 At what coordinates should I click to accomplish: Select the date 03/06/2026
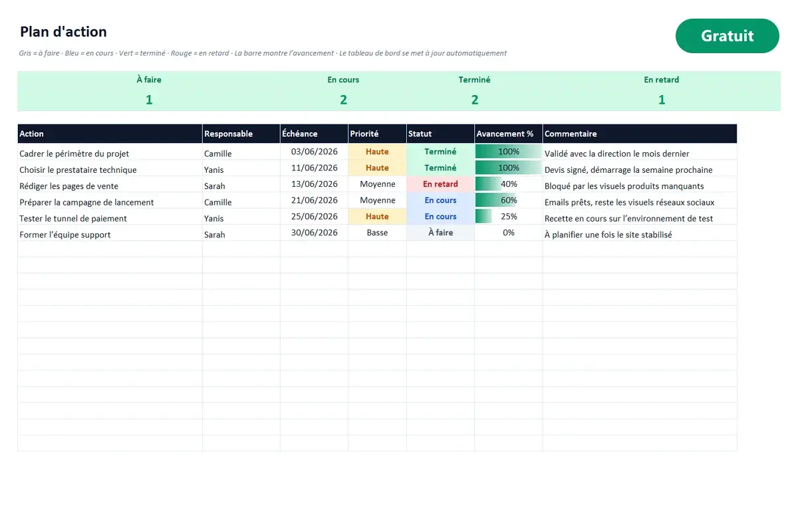314,152
